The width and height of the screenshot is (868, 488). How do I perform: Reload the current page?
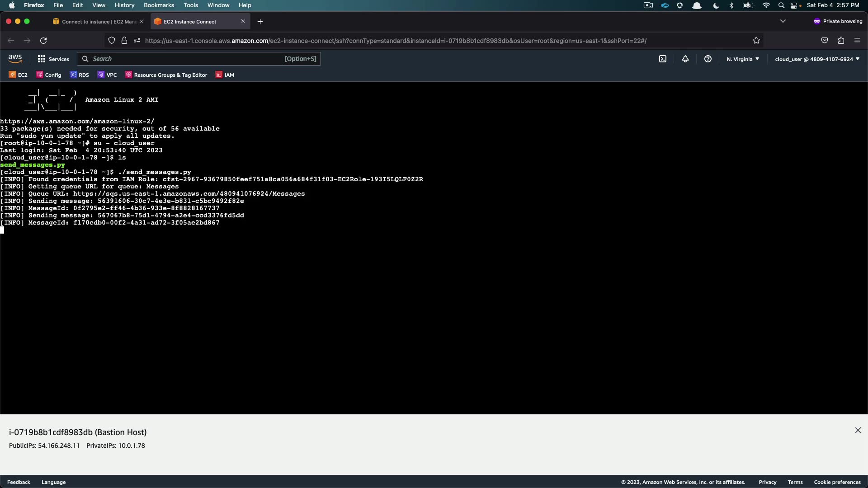(43, 41)
